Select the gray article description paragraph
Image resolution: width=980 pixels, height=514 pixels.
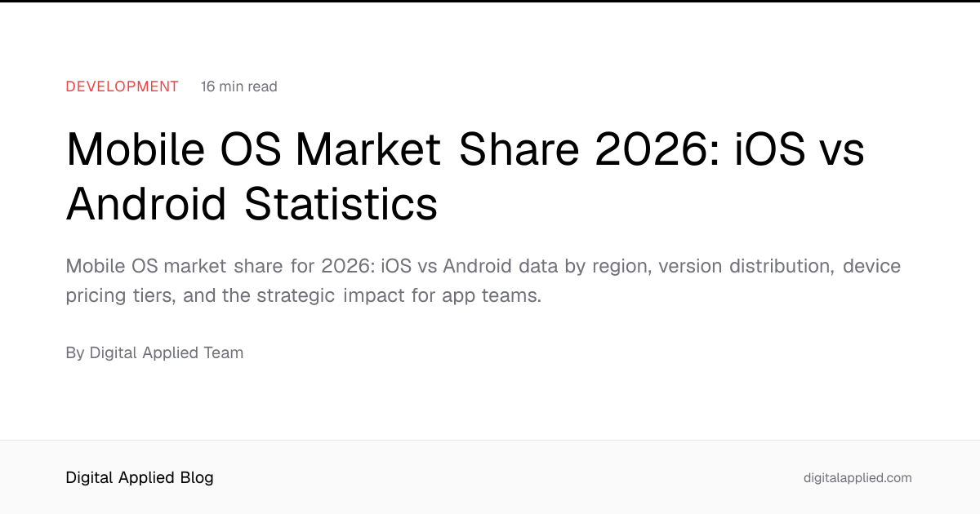(x=483, y=281)
